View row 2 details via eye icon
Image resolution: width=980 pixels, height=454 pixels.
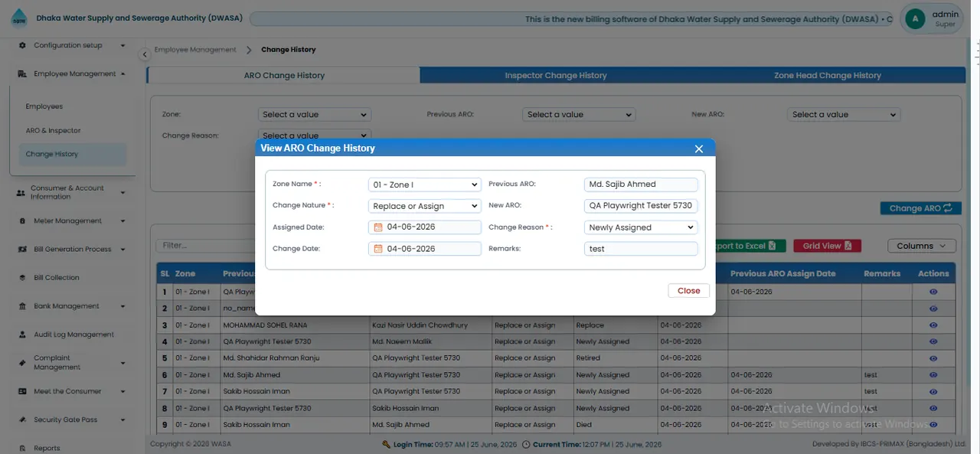tap(933, 309)
